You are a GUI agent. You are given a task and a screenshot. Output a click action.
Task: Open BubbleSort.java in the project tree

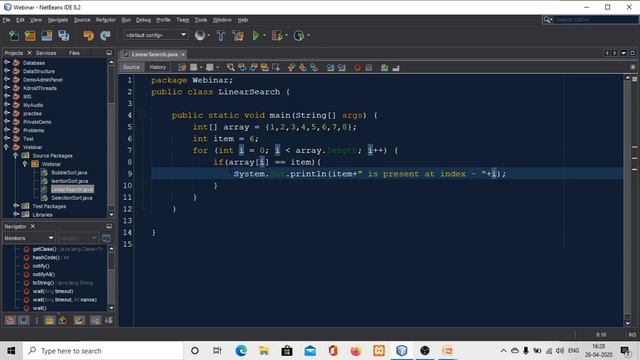(69, 173)
